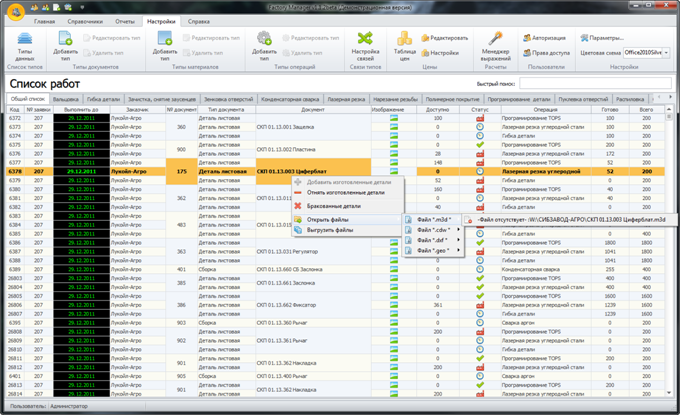Viewport: 680px width, 415px height.
Task: Choose Бракованные детали from context menu
Action: [333, 206]
